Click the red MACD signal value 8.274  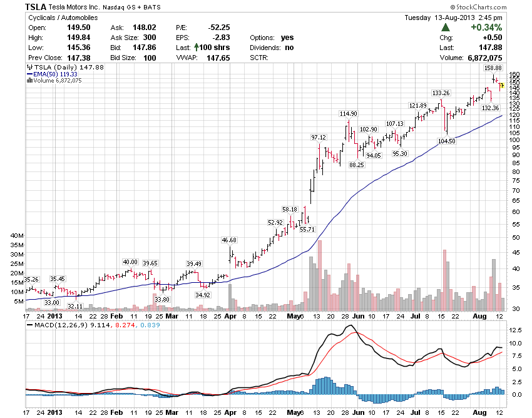point(125,325)
